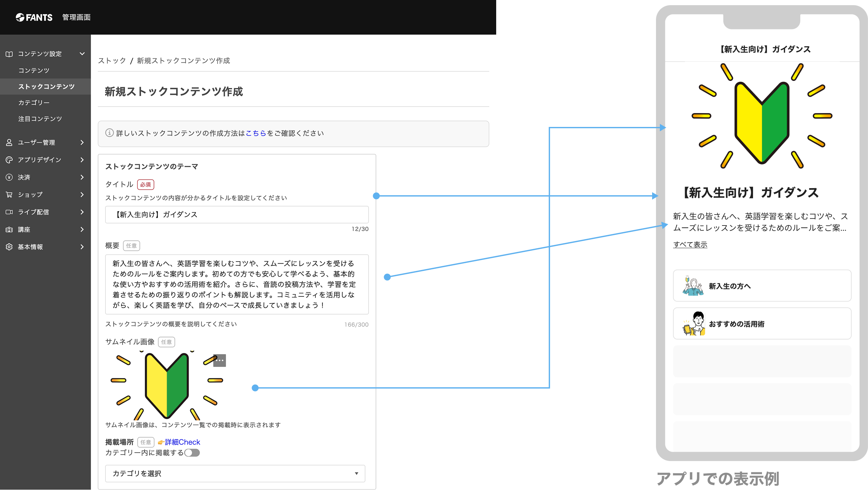
Task: Click the こちら help link
Action: coord(256,133)
